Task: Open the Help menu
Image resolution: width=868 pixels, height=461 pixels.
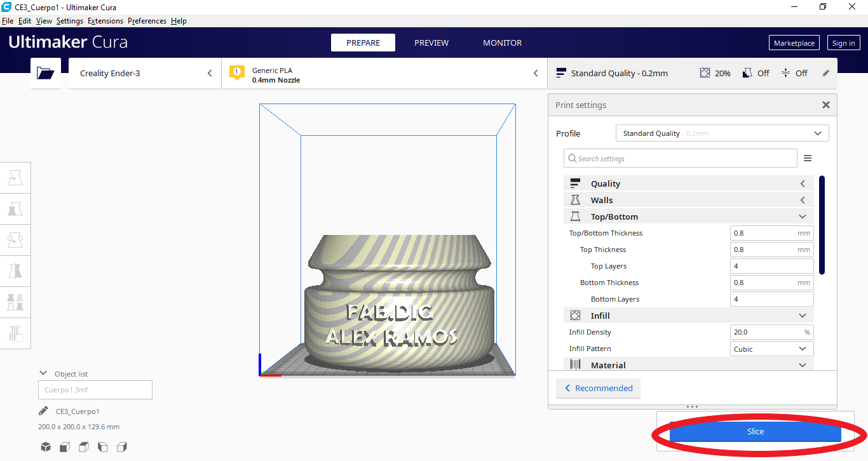Action: 179,21
